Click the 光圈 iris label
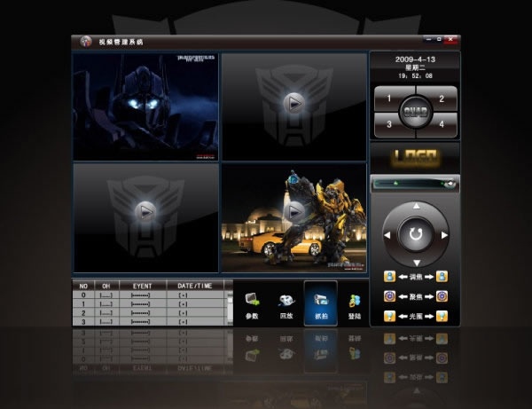Image resolution: width=532 pixels, height=409 pixels. [x=416, y=317]
